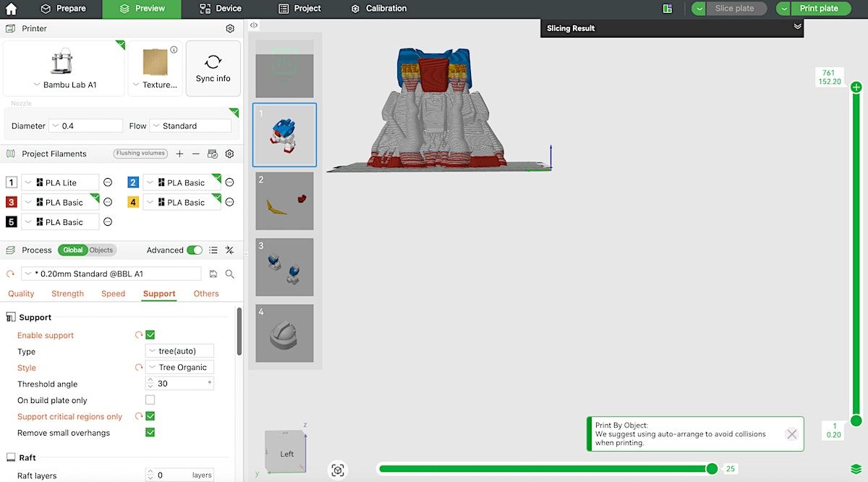The image size is (868, 482).
Task: Click the horizontal layer progress slider handle
Action: (712, 469)
